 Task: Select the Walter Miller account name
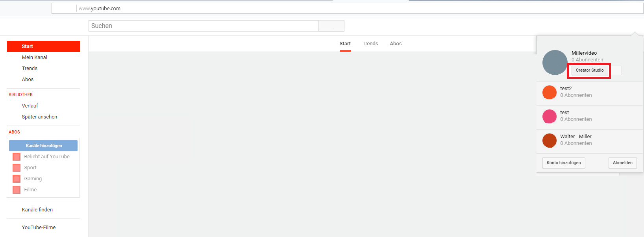click(576, 137)
